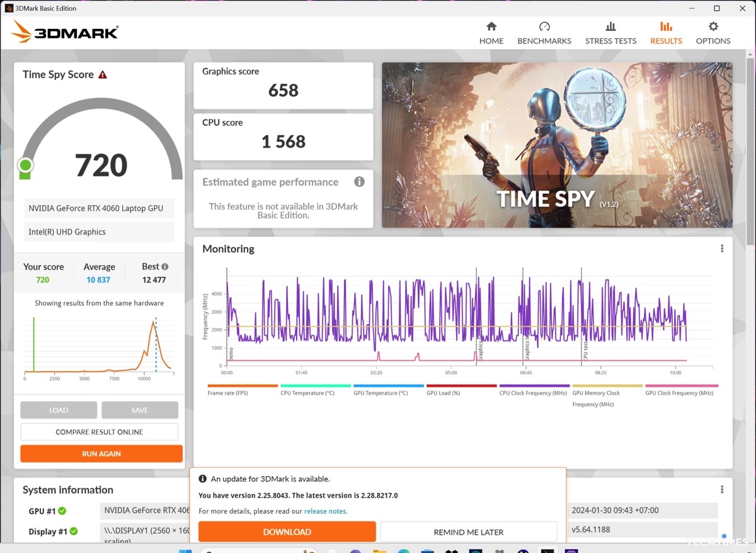Viewport: 756px width, 553px height.
Task: Open the release notes link
Action: coord(326,511)
